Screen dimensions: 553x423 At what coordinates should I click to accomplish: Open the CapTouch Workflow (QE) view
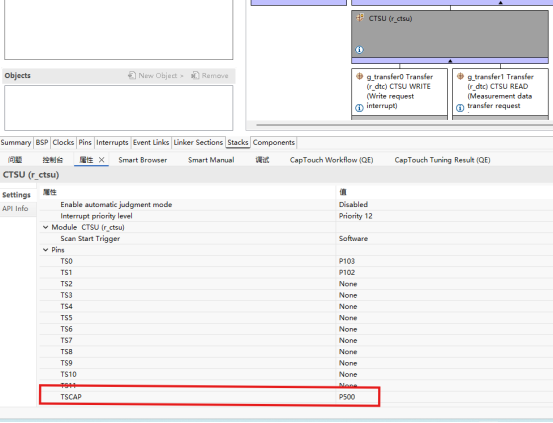(x=332, y=160)
